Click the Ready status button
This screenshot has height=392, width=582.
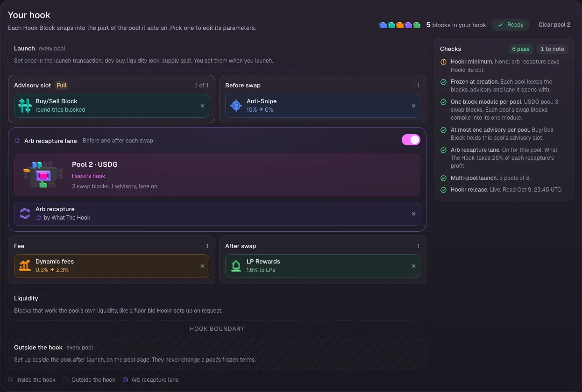tap(511, 25)
